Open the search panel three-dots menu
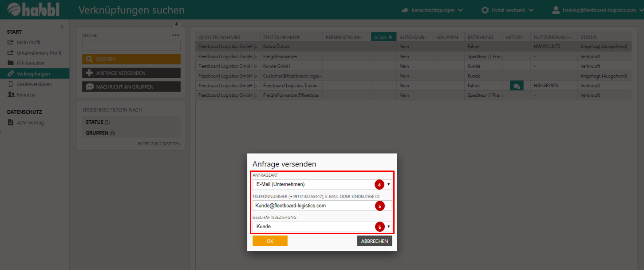644x270 pixels. (x=176, y=36)
